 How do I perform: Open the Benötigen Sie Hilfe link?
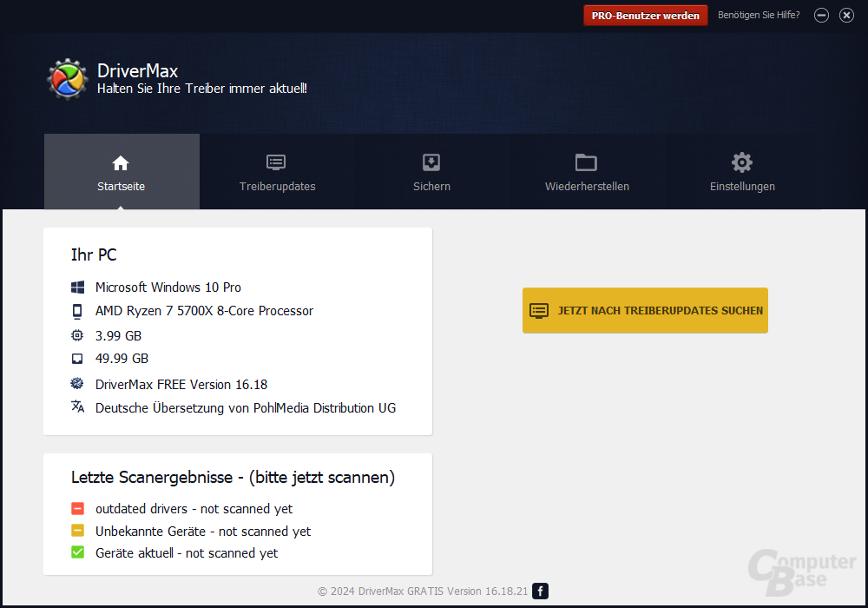pyautogui.click(x=759, y=14)
